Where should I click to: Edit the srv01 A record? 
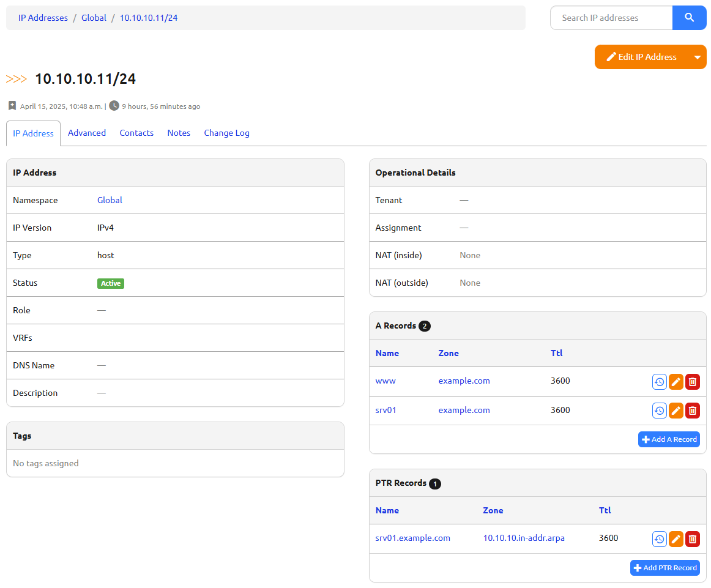click(676, 411)
